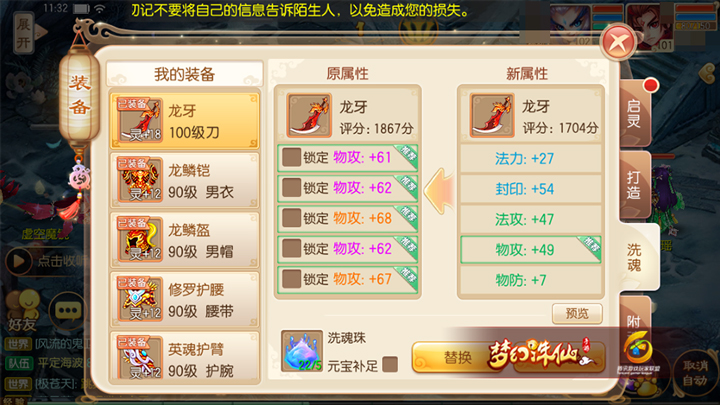Screen dimensions: 720x405
Task: Open the 好友 friends icon
Action: [23, 310]
